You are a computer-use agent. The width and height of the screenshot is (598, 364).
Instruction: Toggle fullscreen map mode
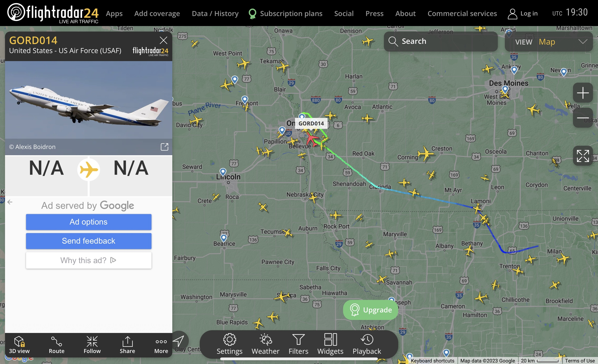point(583,156)
